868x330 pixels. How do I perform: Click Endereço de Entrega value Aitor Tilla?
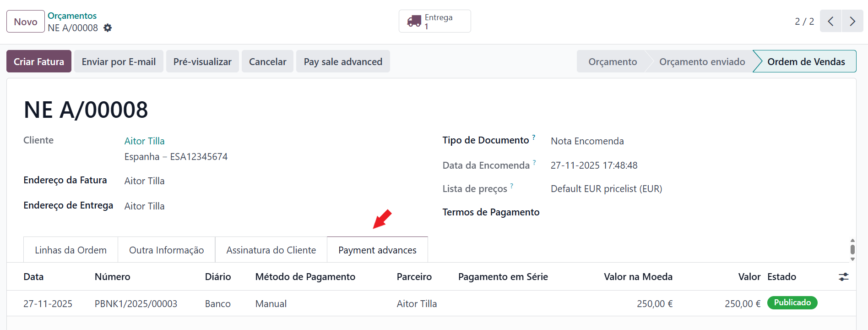(144, 206)
